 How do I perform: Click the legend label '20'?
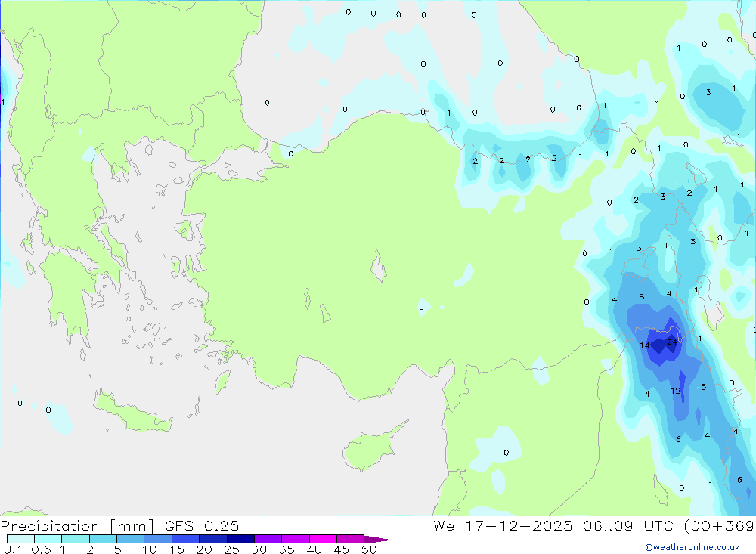click(204, 549)
